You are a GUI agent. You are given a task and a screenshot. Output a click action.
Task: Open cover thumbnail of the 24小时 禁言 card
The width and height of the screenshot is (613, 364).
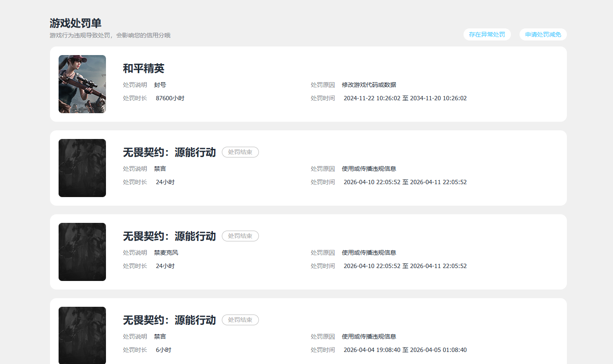pos(82,168)
